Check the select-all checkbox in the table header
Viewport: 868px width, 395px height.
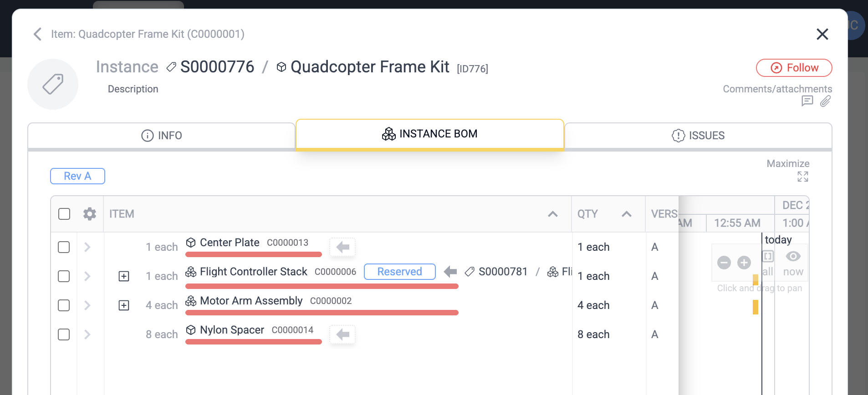tap(64, 213)
